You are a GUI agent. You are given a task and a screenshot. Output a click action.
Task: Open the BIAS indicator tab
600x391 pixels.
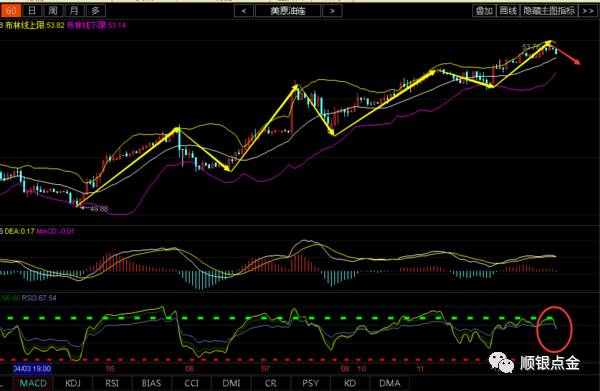tap(152, 383)
